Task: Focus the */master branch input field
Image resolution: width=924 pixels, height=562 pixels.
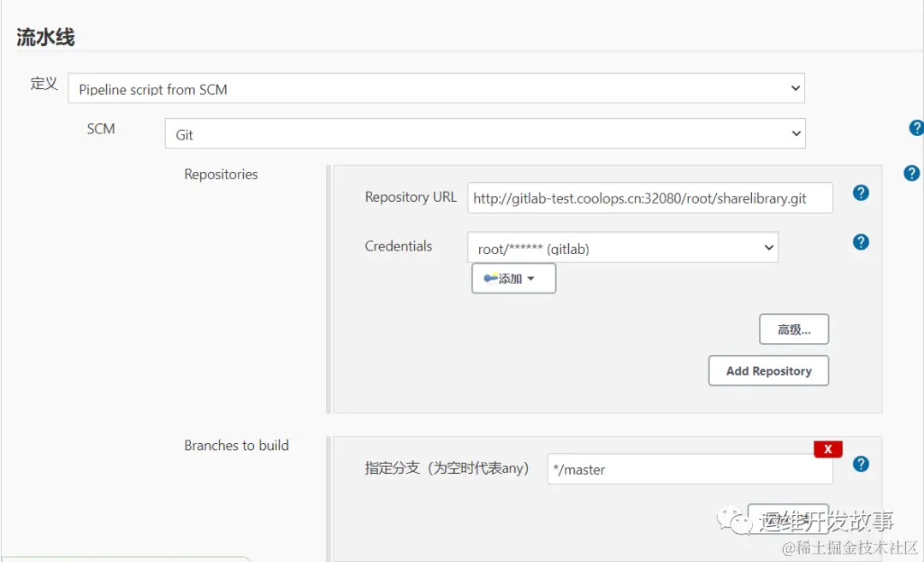Action: coord(690,470)
